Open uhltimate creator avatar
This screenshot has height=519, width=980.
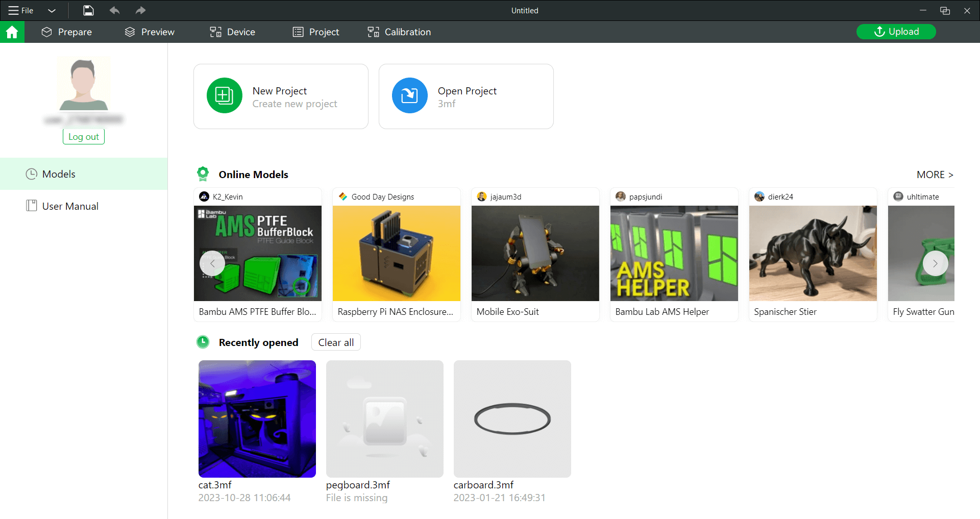pos(898,196)
